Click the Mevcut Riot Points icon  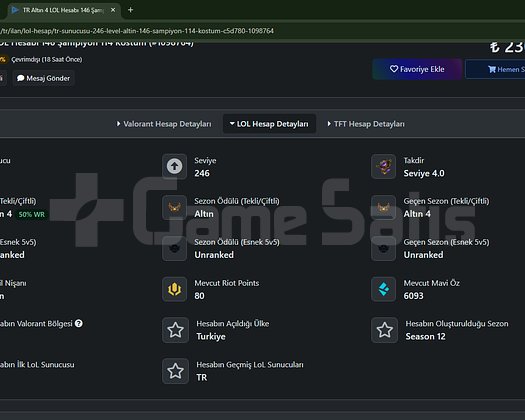click(x=174, y=289)
